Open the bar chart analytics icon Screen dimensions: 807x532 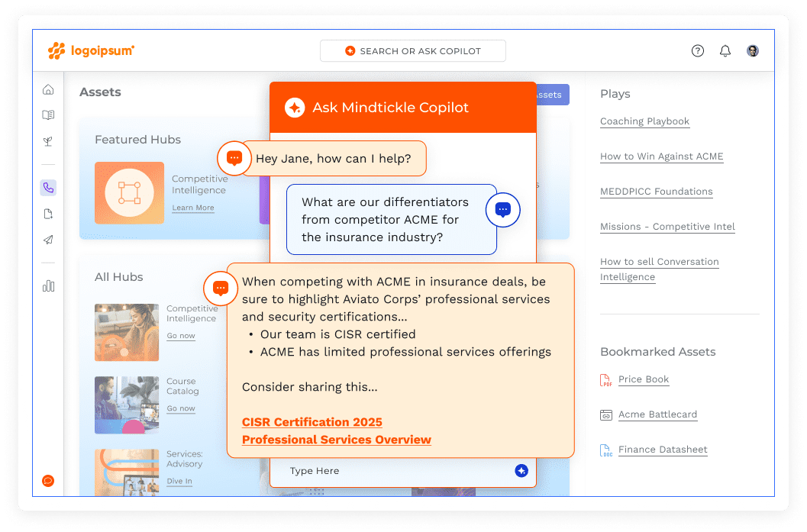point(48,286)
